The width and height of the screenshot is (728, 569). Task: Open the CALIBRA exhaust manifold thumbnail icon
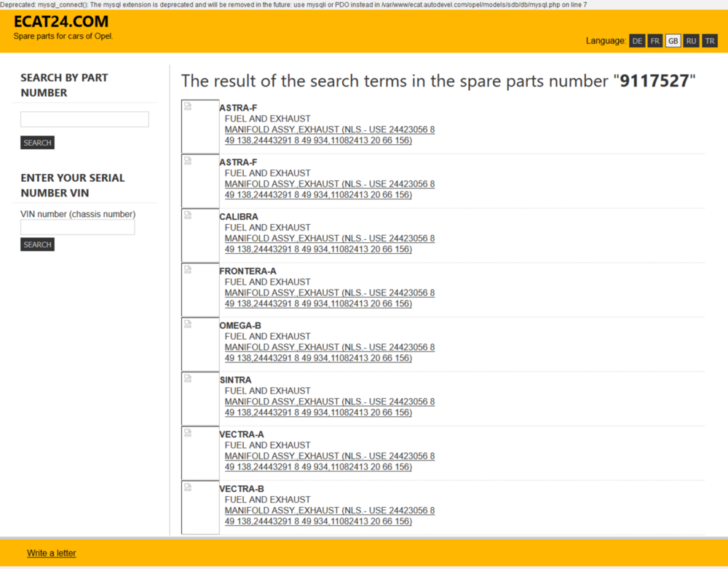(189, 217)
